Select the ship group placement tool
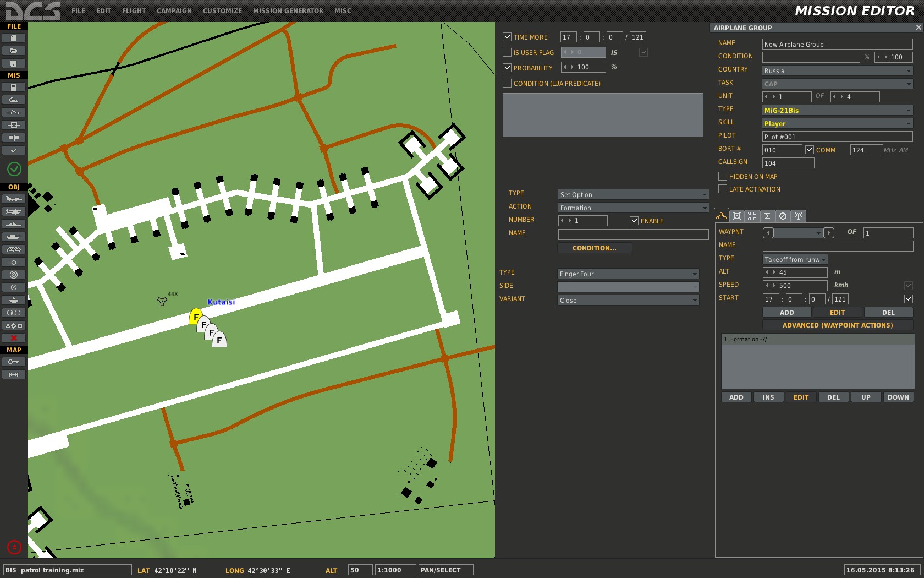Viewport: 924px width, 578px height. [x=14, y=224]
